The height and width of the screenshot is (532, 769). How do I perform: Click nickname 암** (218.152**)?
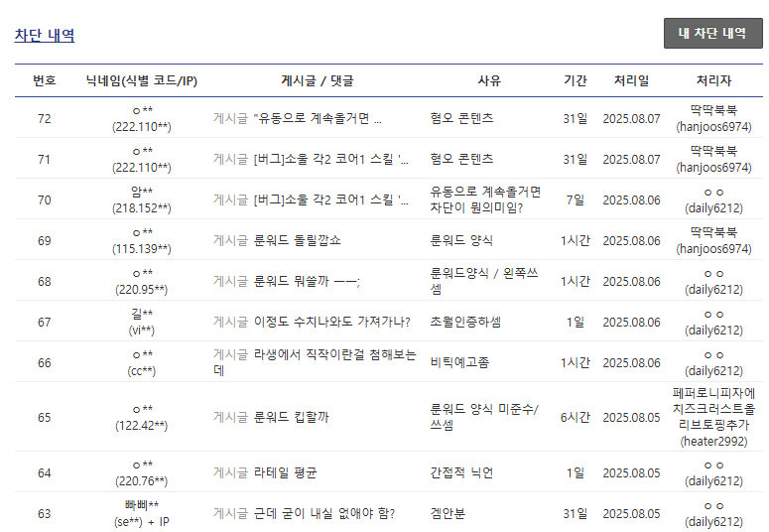pos(142,199)
